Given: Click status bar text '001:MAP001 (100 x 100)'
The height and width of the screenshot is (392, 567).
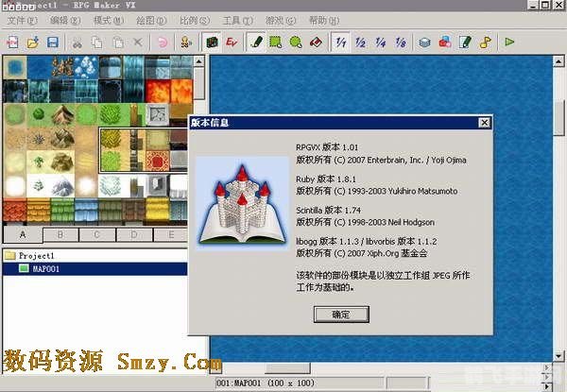Looking at the screenshot, I should tap(266, 383).
